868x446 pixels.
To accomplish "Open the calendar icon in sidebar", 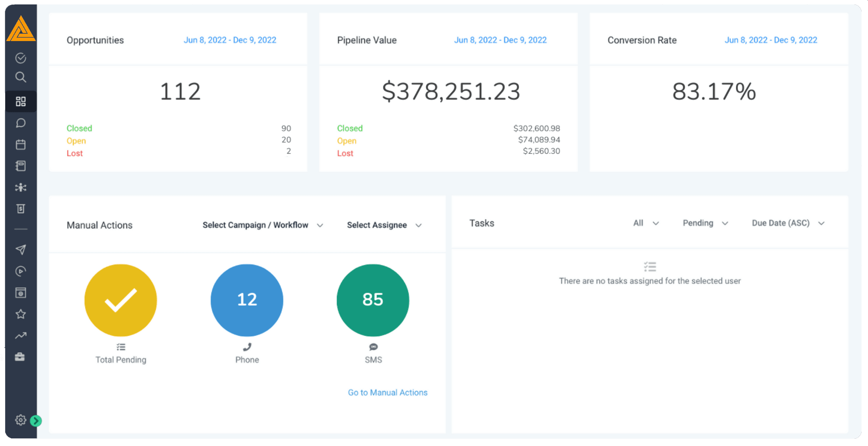I will [21, 145].
